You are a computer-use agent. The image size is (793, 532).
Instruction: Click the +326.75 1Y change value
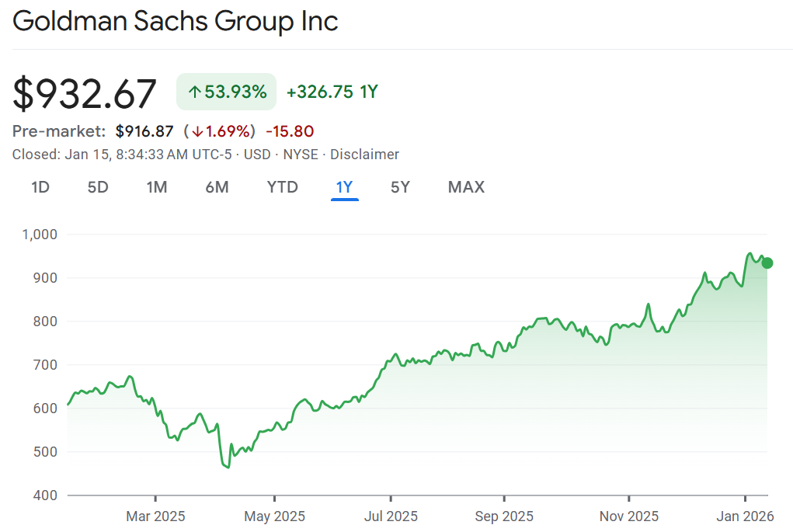click(332, 92)
